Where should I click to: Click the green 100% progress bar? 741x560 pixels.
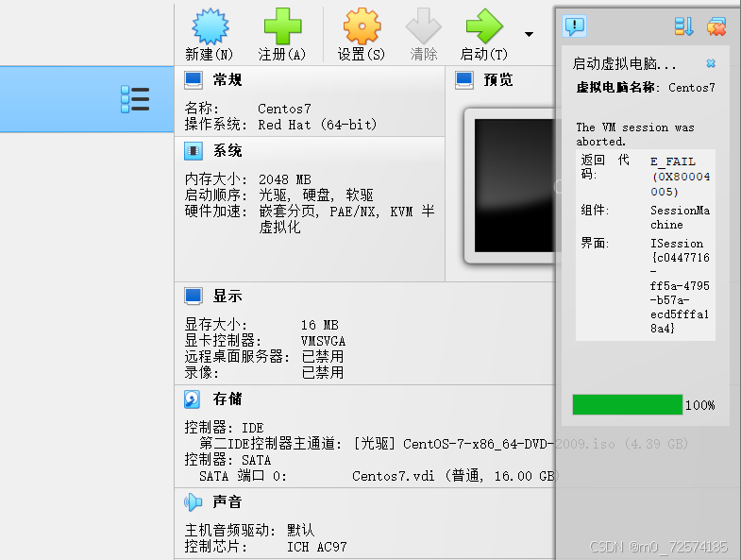point(628,405)
